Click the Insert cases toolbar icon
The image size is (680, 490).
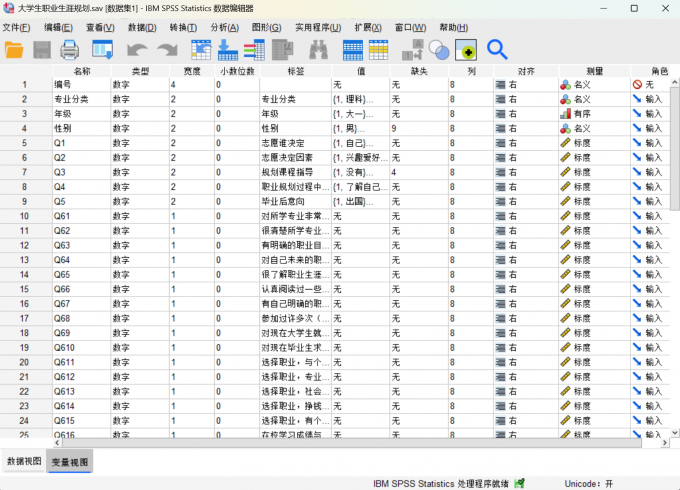pyautogui.click(x=353, y=49)
